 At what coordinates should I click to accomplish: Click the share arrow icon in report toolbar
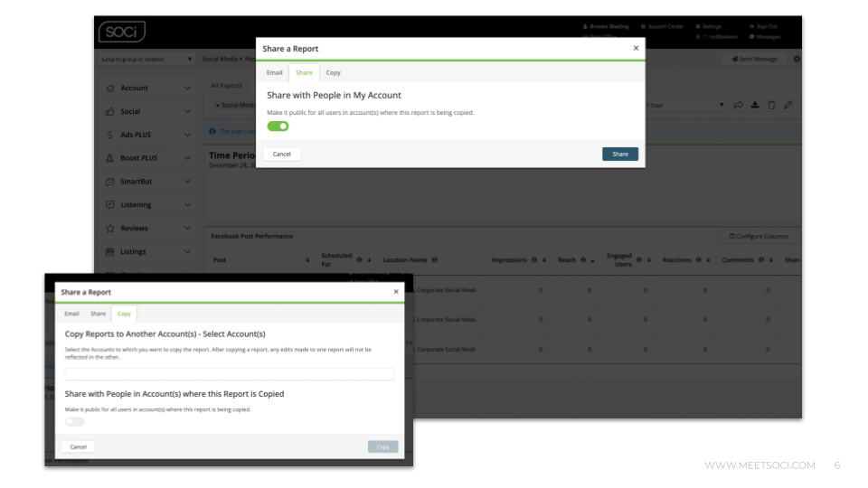[739, 106]
